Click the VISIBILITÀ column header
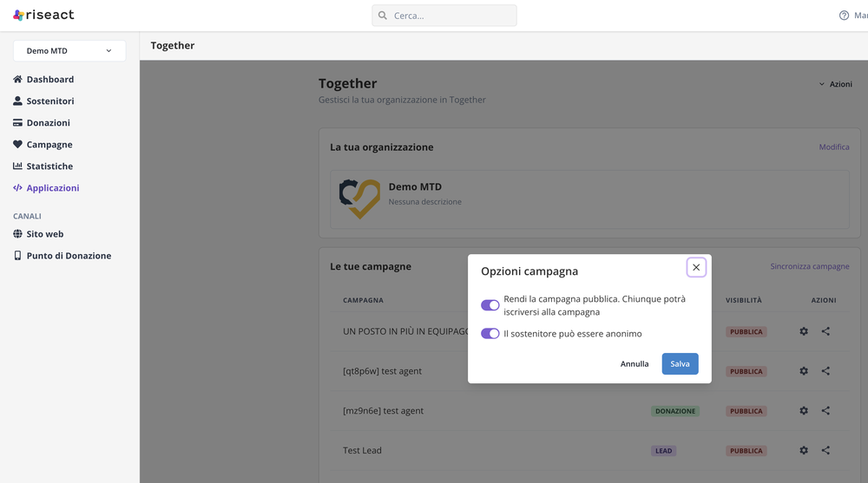Image resolution: width=868 pixels, height=483 pixels. pyautogui.click(x=744, y=300)
